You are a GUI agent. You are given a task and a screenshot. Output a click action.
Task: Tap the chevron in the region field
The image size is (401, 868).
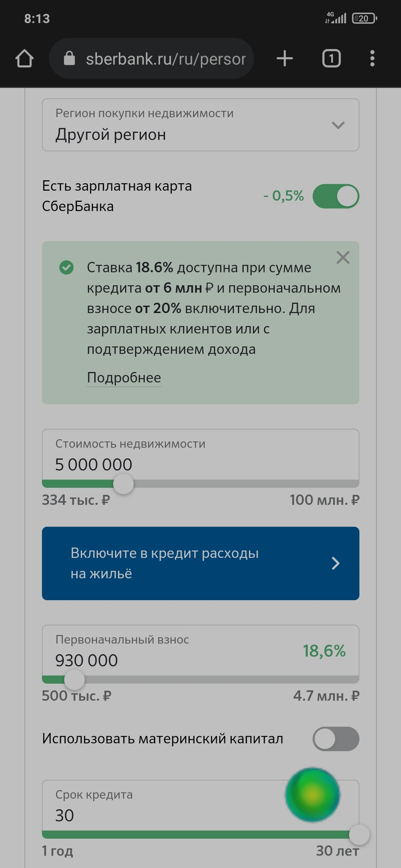pyautogui.click(x=338, y=125)
